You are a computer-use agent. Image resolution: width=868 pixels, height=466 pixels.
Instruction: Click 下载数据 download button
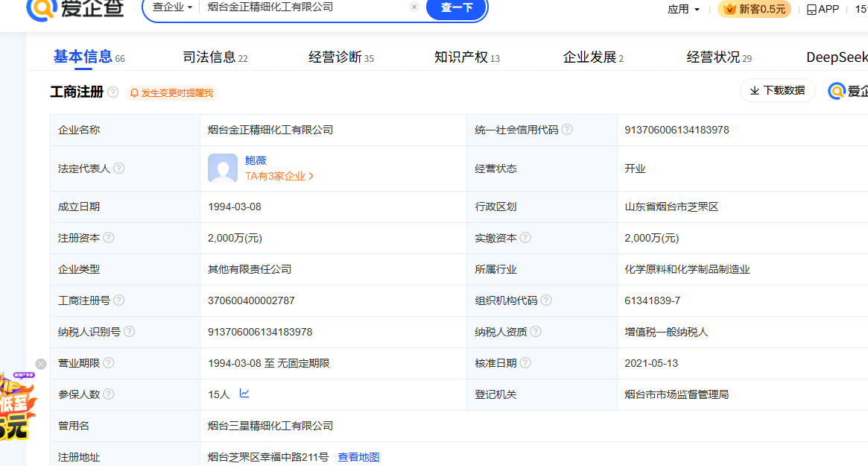click(777, 90)
